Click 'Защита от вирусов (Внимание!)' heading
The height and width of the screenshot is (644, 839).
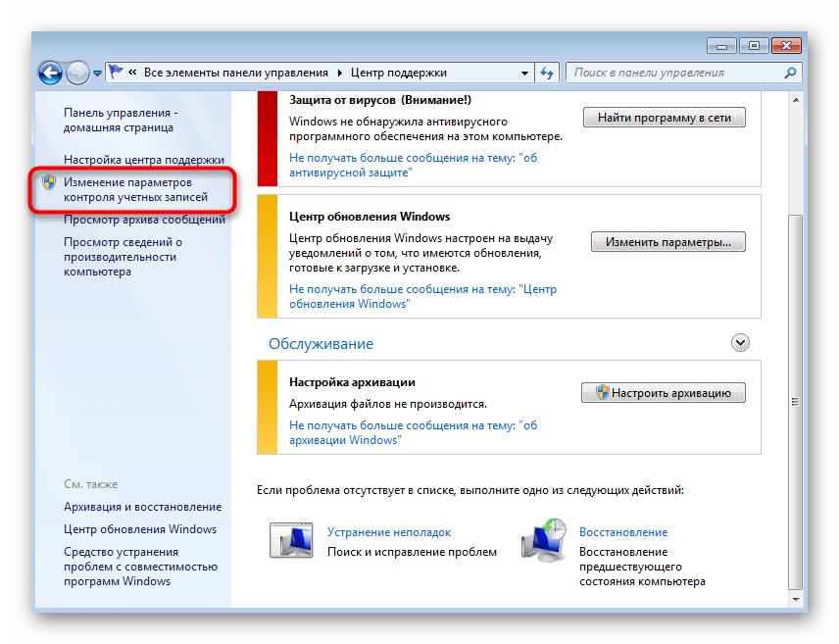(380, 100)
